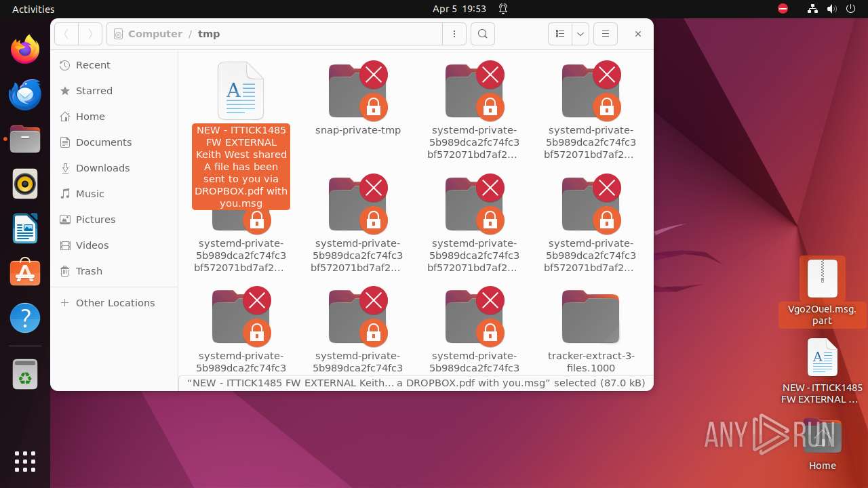Open Music in the sidebar
This screenshot has width=868, height=488.
114,194
